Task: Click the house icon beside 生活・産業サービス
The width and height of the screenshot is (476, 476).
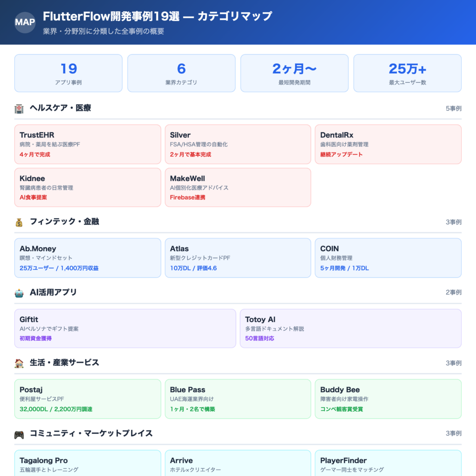Action: pos(18,363)
